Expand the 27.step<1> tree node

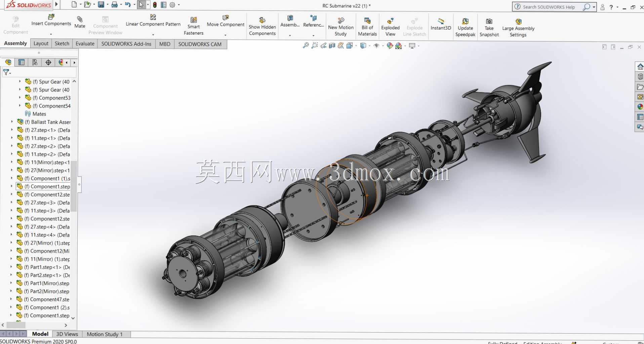point(12,130)
